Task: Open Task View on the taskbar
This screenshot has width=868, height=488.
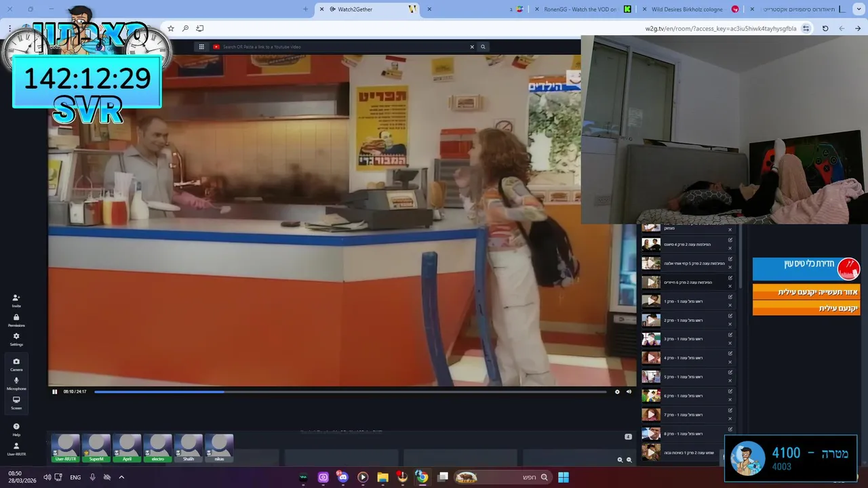Action: [x=443, y=477]
